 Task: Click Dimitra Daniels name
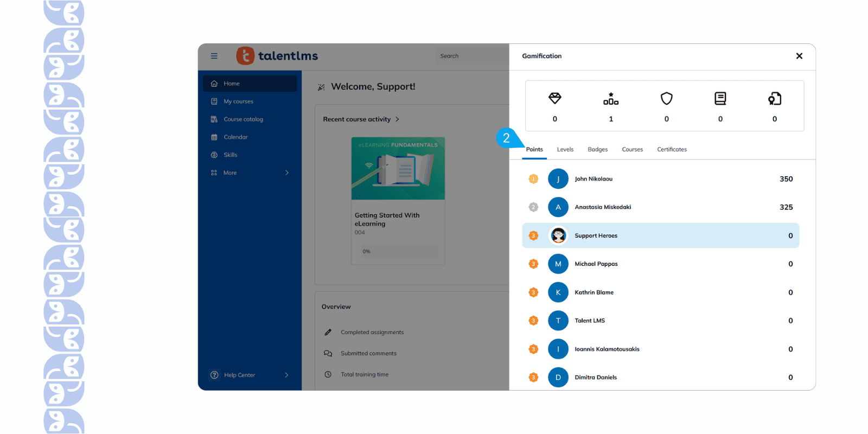coord(596,378)
